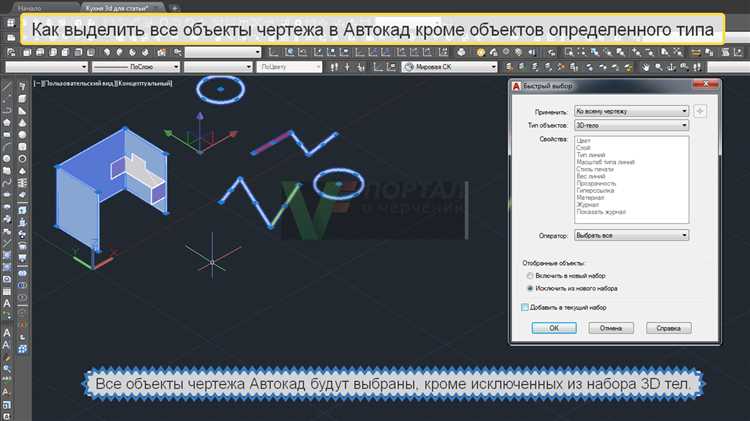Click empty input field at toolbar right end
750x421 pixels.
[x=728, y=67]
